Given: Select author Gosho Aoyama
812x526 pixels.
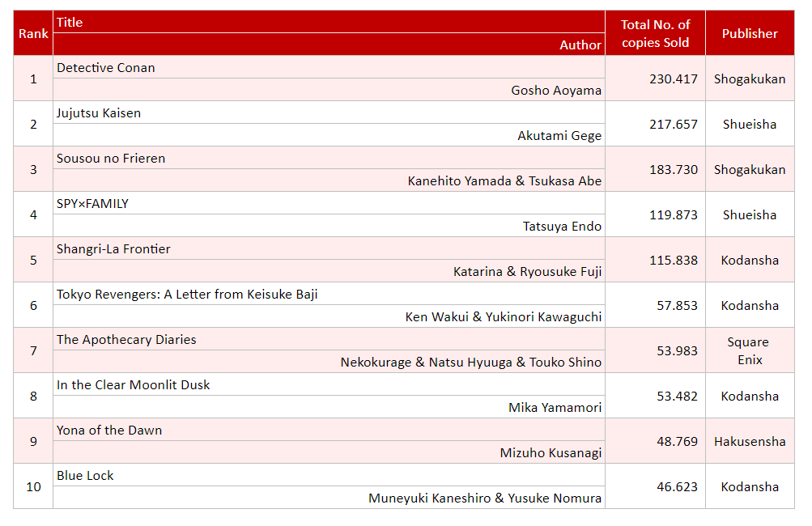Looking at the screenshot, I should (x=556, y=90).
